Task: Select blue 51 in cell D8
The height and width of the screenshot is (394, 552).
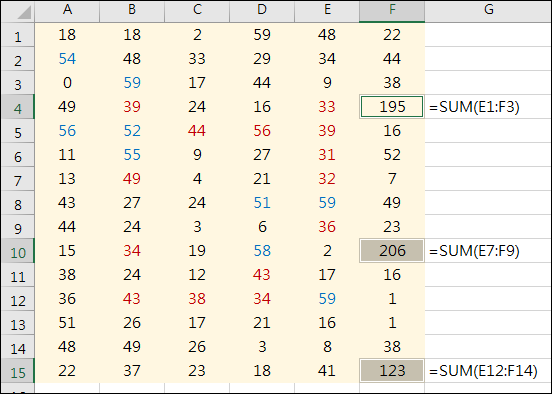Action: 262,203
